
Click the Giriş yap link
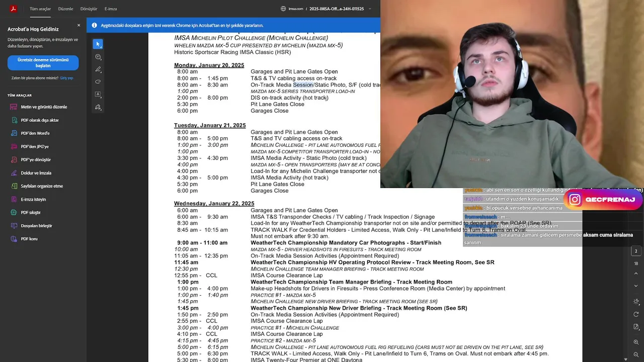pyautogui.click(x=66, y=78)
